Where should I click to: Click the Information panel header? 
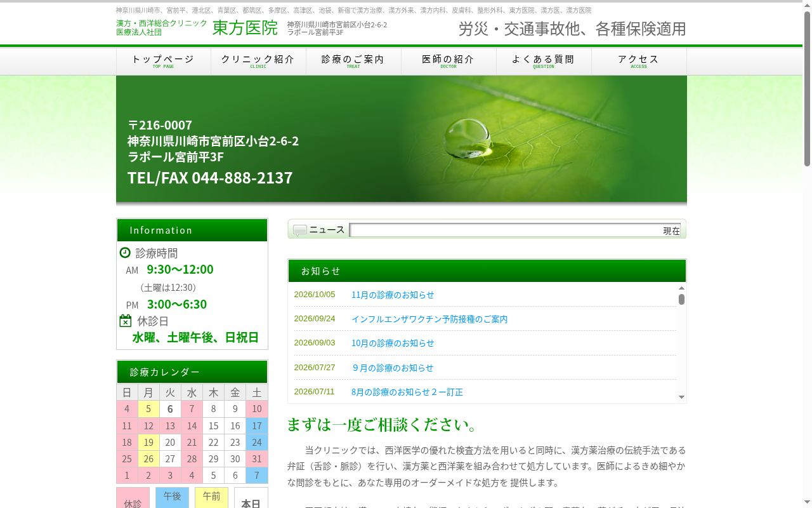tap(192, 230)
